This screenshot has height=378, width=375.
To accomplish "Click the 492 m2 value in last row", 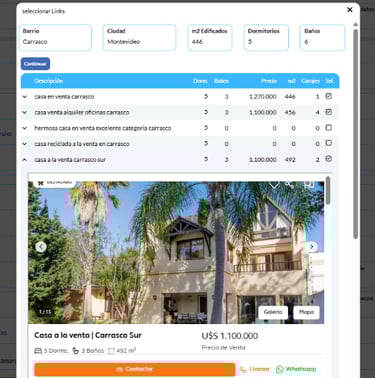I will 290,160.
